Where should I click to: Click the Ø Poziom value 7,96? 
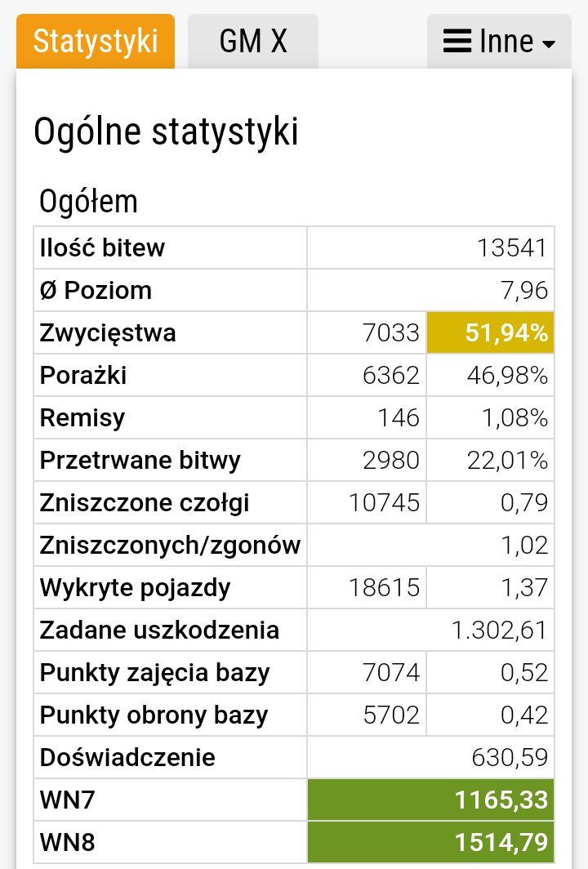(x=524, y=291)
